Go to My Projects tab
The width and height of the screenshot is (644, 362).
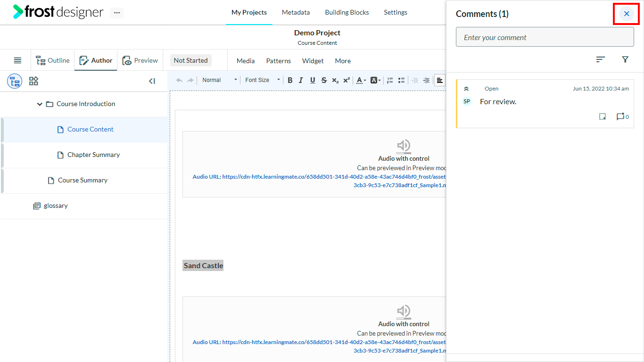[249, 12]
